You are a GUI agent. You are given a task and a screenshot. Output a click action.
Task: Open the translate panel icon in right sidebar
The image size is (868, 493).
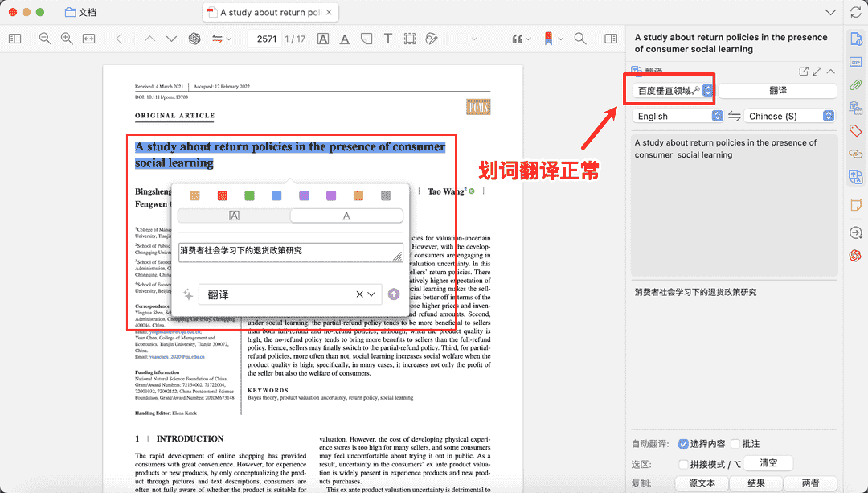pyautogui.click(x=854, y=176)
